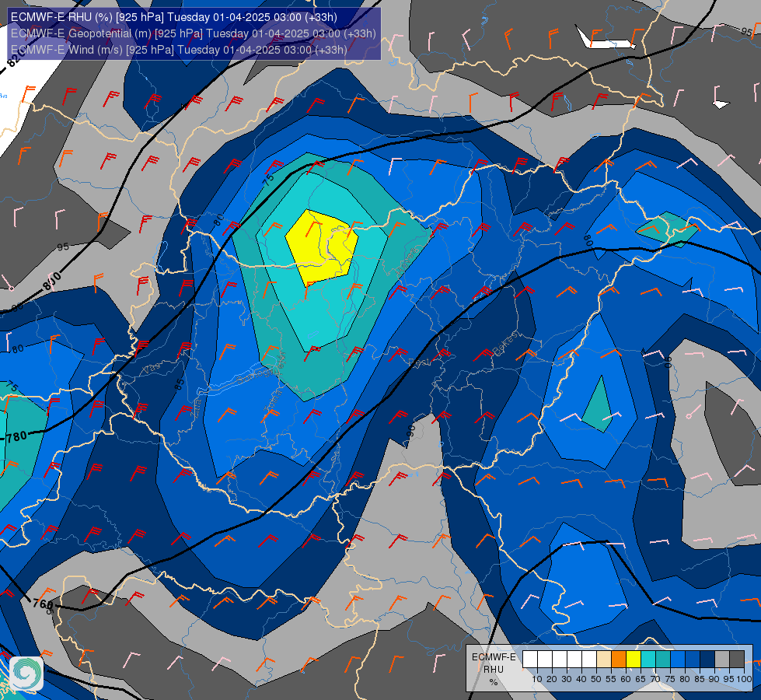Click the 800 geopotential contour label

tap(52, 282)
